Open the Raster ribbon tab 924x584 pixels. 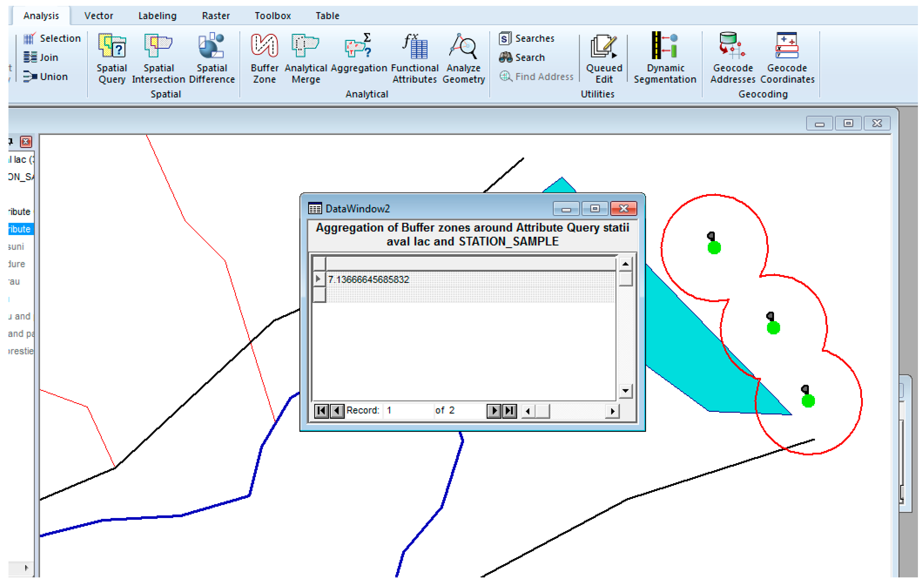[x=216, y=16]
